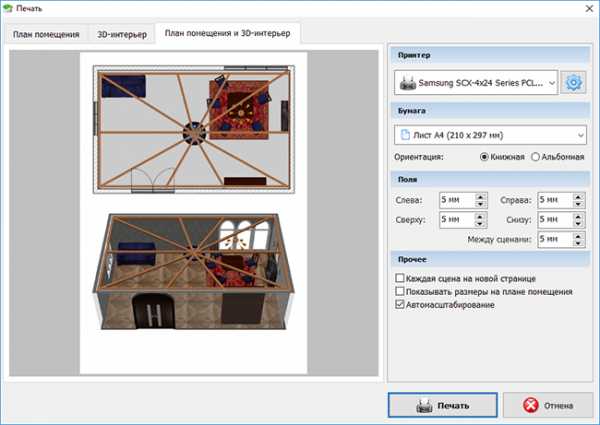600x425 pixels.
Task: Click the Печать button
Action: click(x=442, y=406)
